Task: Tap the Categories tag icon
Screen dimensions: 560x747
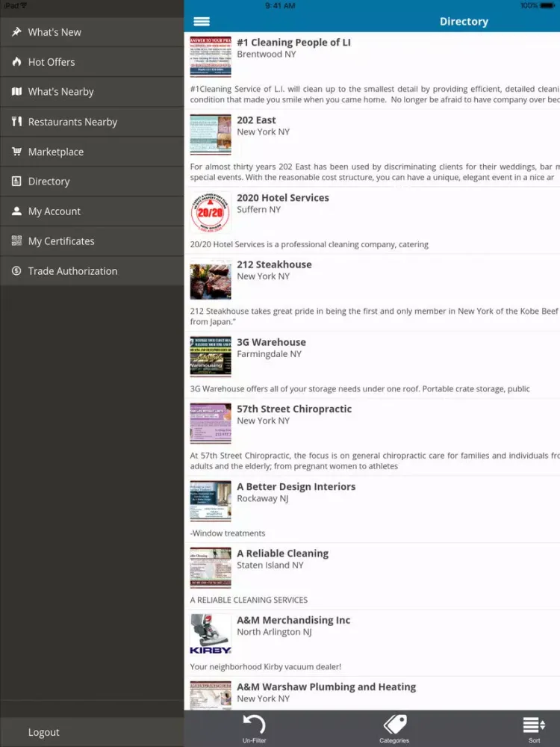Action: [x=395, y=724]
